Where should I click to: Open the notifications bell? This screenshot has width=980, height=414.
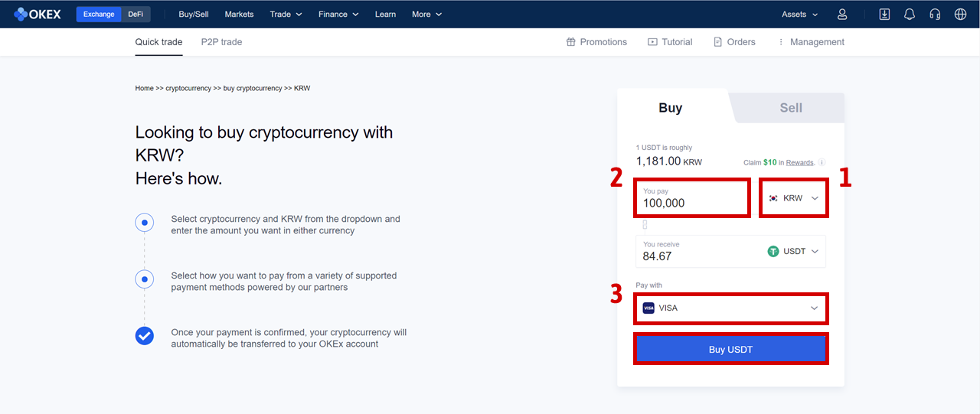click(910, 14)
